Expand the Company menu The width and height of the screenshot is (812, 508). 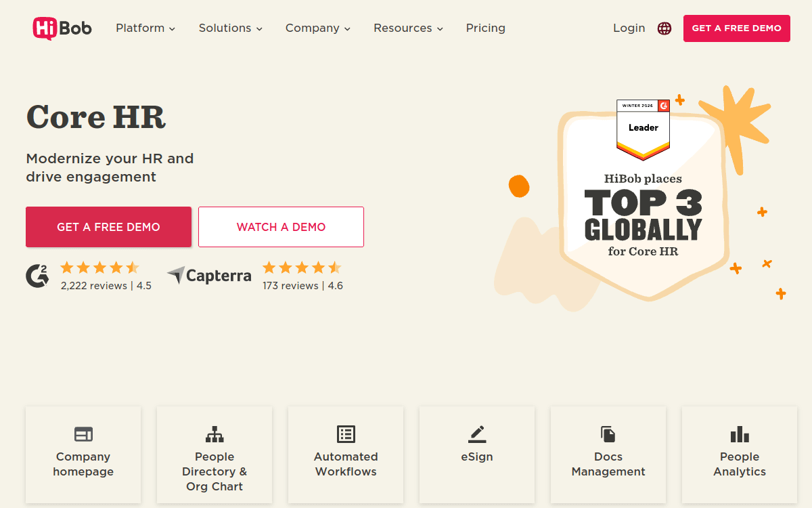(318, 28)
